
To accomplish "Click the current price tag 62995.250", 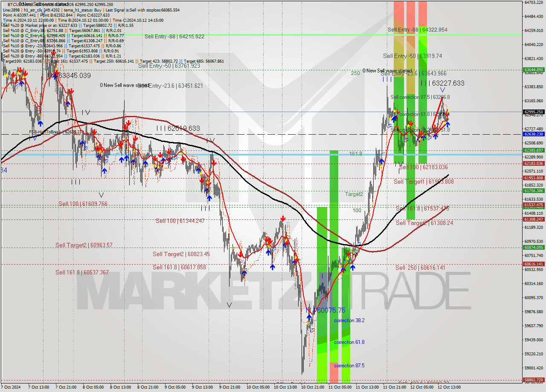I will 533,112.
